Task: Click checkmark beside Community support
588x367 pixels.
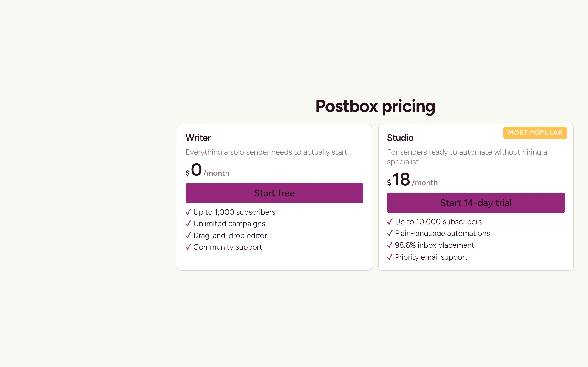Action: point(188,247)
